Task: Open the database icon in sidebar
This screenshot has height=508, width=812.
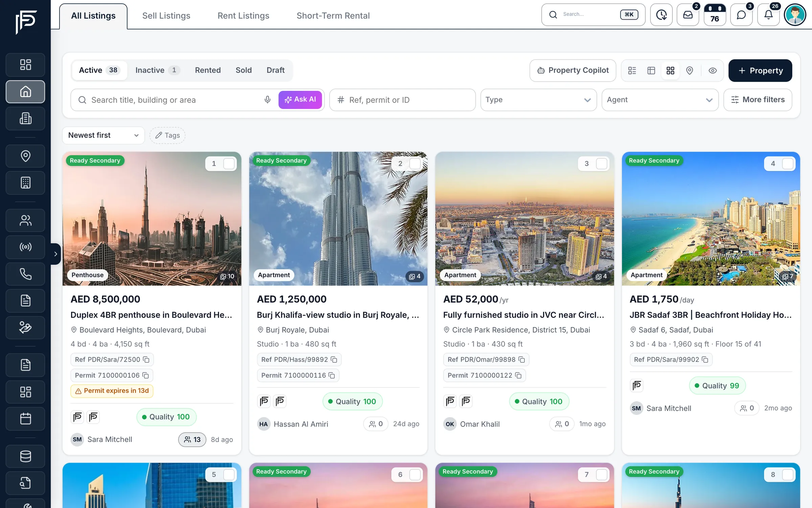Action: point(25,456)
